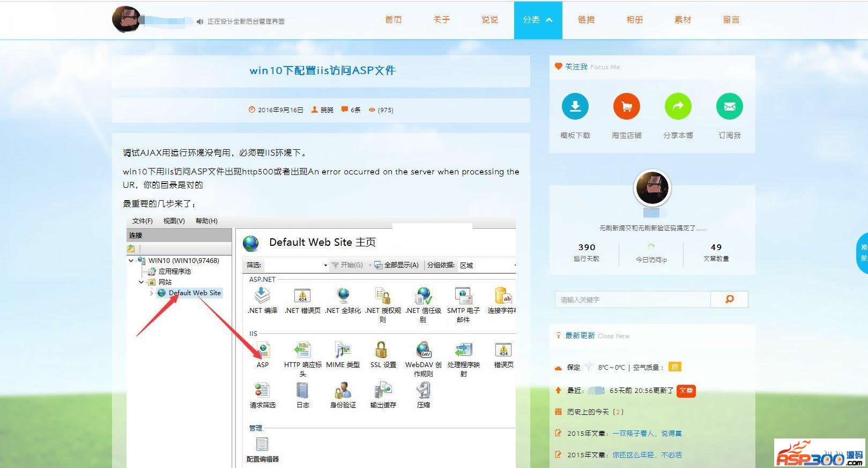This screenshot has width=868, height=468.
Task: Open the SMTP 电子邮件 icon
Action: (x=463, y=296)
